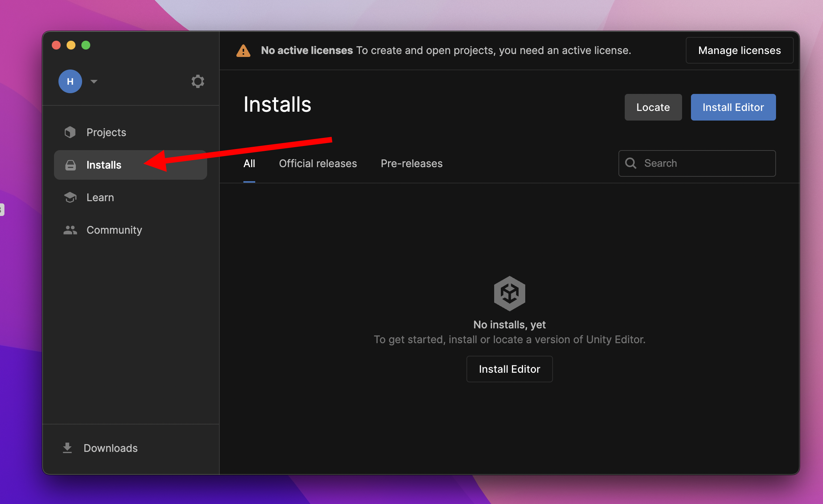The image size is (823, 504).
Task: Click the warning triangle license icon
Action: coord(243,51)
